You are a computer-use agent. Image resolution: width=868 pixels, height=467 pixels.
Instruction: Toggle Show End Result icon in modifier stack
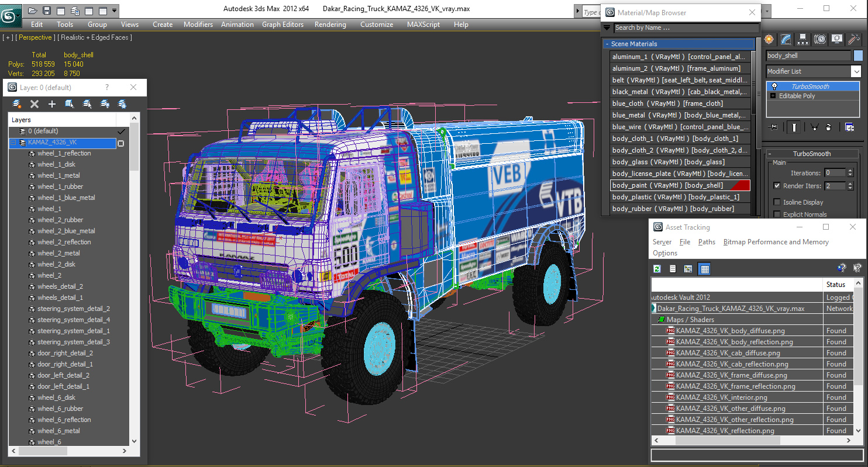794,127
